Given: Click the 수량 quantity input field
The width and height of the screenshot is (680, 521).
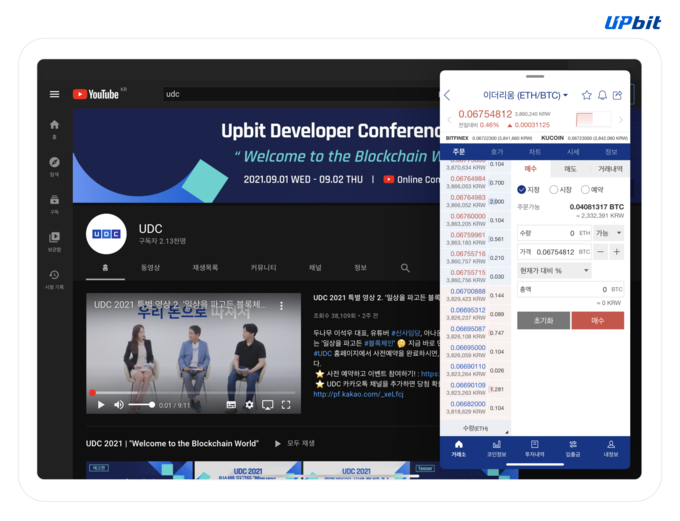Looking at the screenshot, I should click(555, 233).
